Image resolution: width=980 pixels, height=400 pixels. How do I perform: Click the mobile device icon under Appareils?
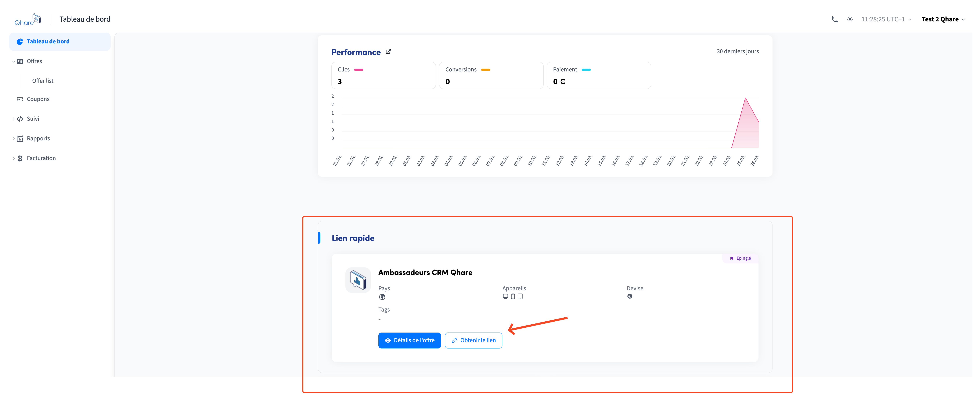[512, 297]
